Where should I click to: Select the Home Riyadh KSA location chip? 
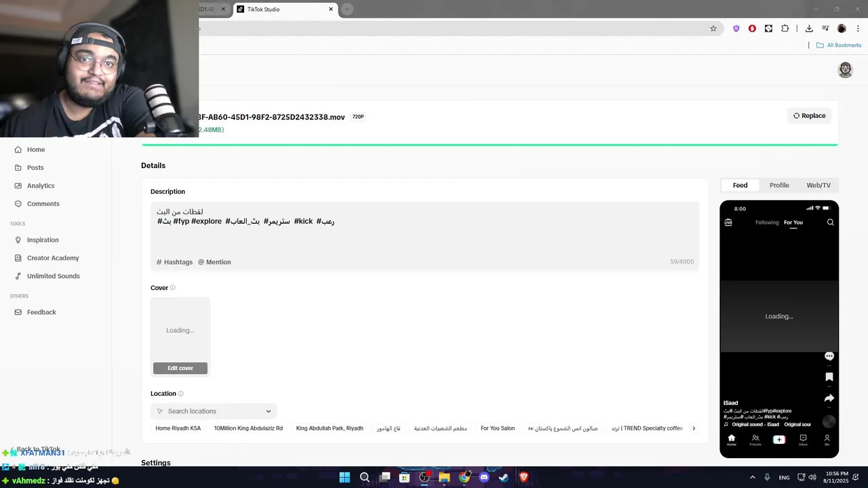click(x=178, y=428)
